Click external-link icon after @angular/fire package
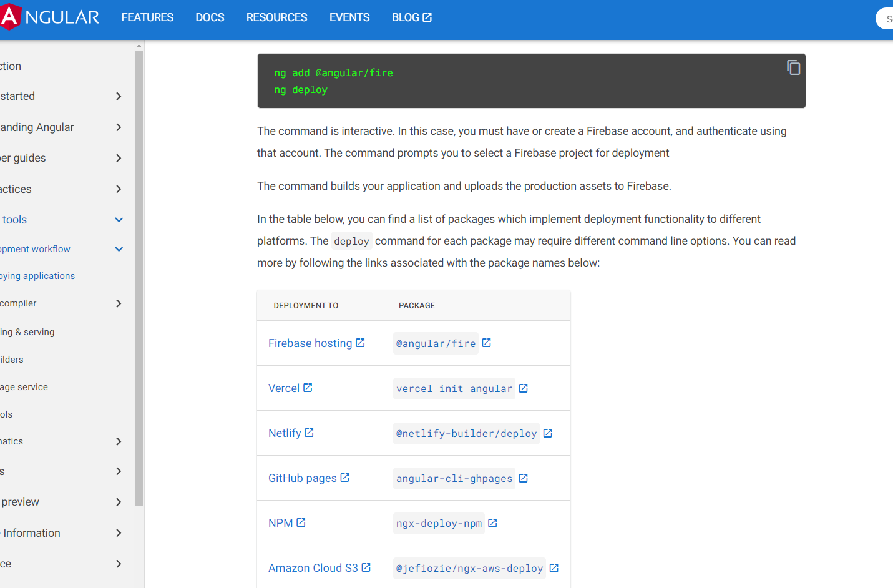The height and width of the screenshot is (588, 893). pyautogui.click(x=487, y=343)
